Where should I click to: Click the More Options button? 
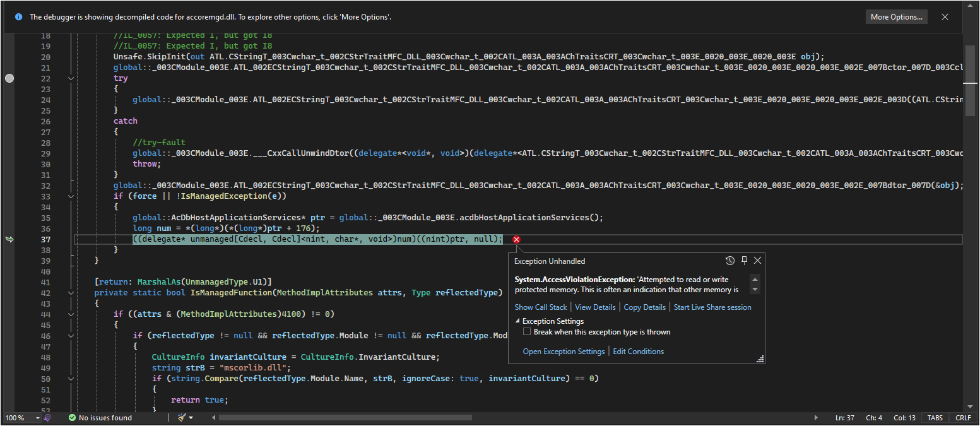(x=897, y=16)
